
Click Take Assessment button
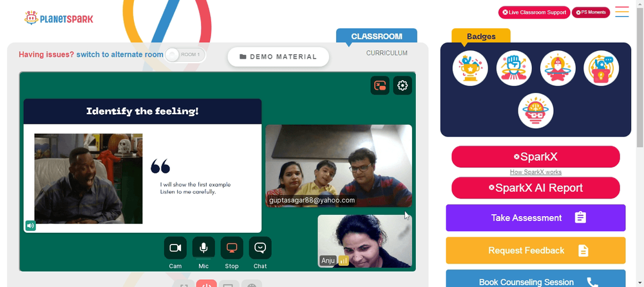click(x=536, y=218)
